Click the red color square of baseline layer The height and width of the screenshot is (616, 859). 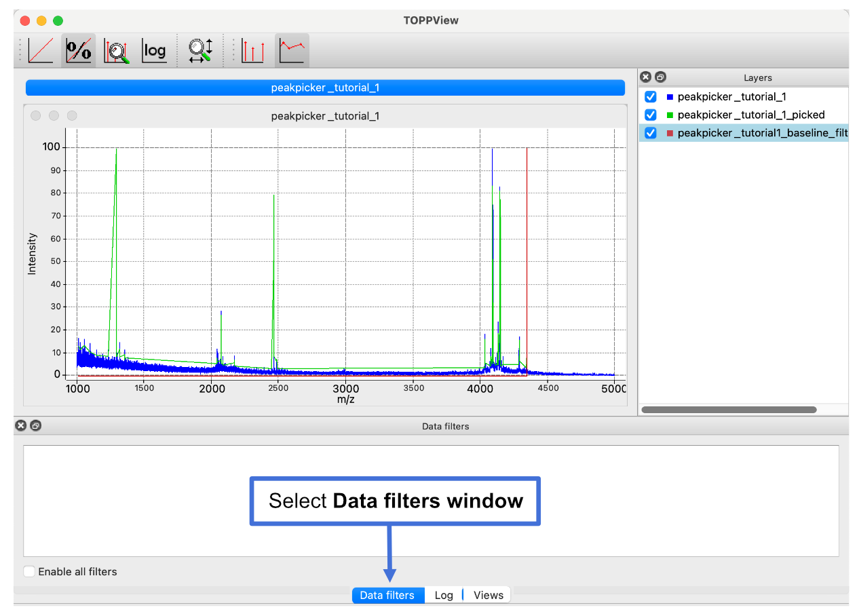(x=670, y=133)
